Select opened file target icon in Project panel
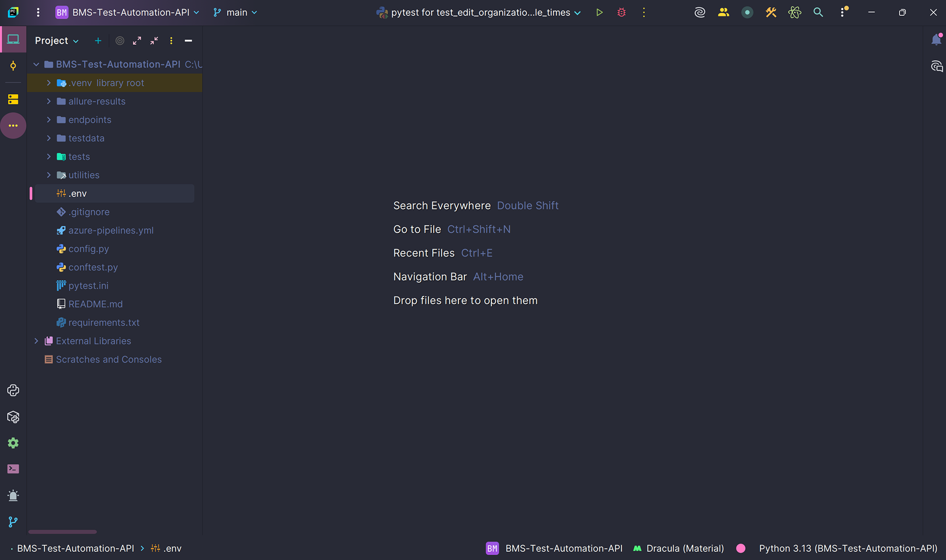 120,40
